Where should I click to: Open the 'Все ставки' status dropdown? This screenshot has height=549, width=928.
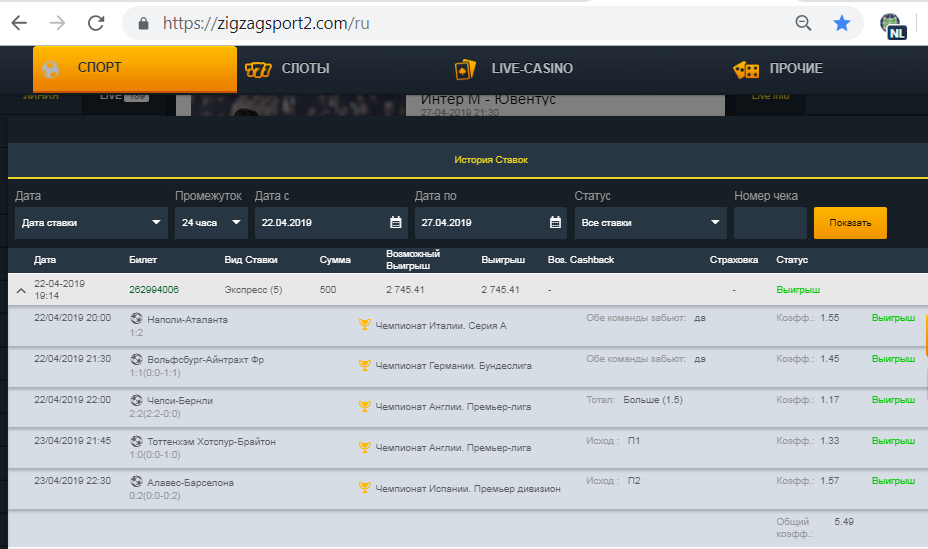pyautogui.click(x=650, y=223)
